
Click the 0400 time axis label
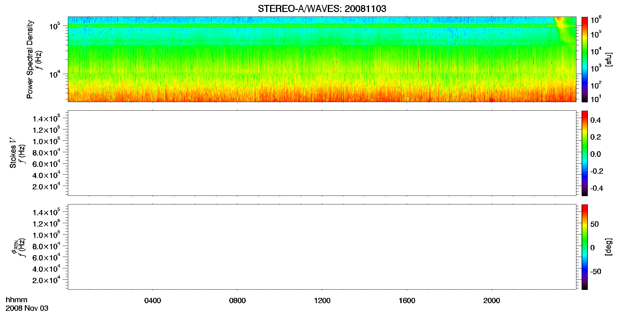(x=153, y=301)
